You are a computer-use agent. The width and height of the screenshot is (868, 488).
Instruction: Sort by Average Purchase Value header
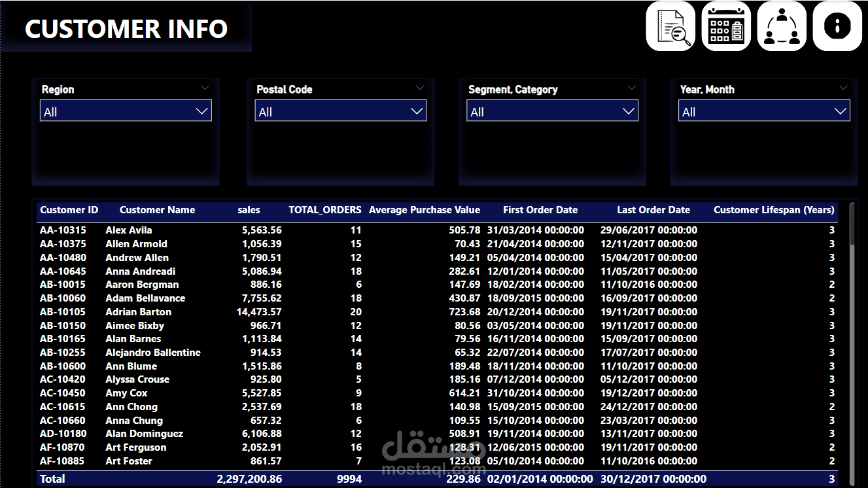[425, 210]
